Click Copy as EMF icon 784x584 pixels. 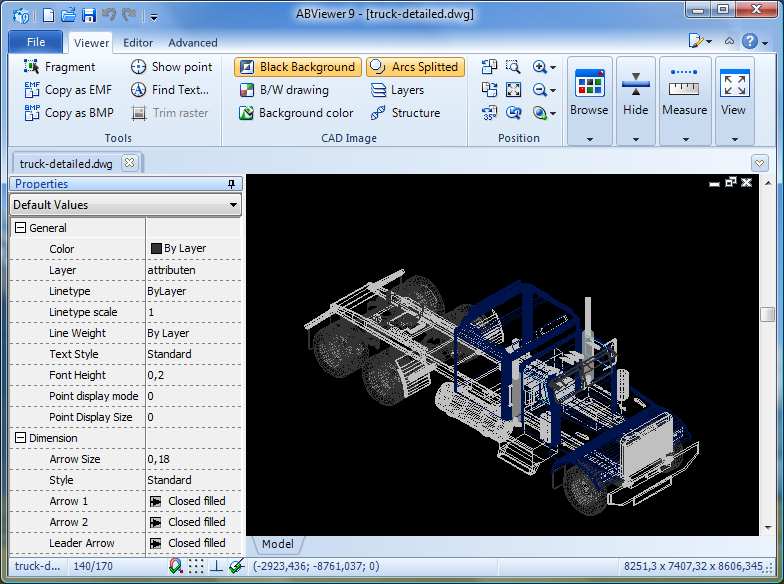click(31, 90)
